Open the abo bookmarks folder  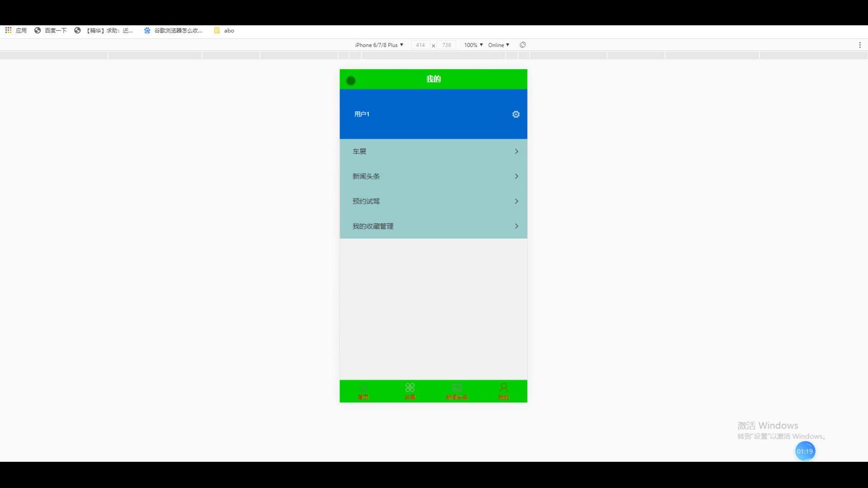tap(224, 30)
